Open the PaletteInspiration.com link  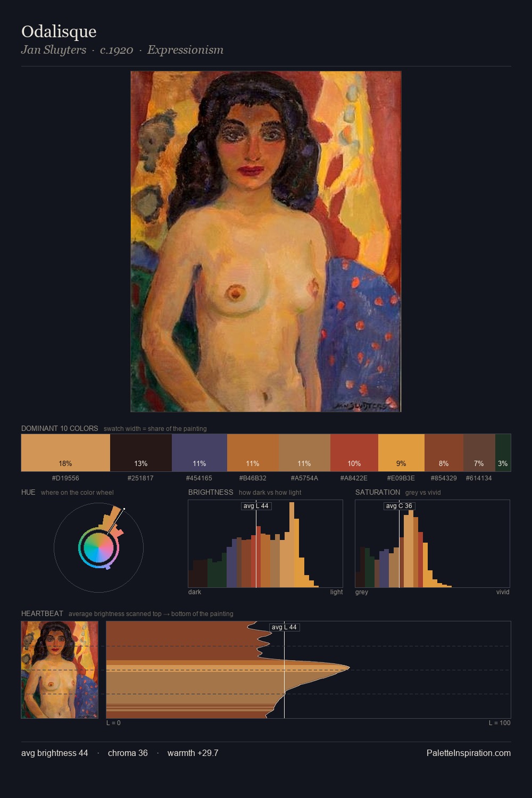(x=469, y=753)
